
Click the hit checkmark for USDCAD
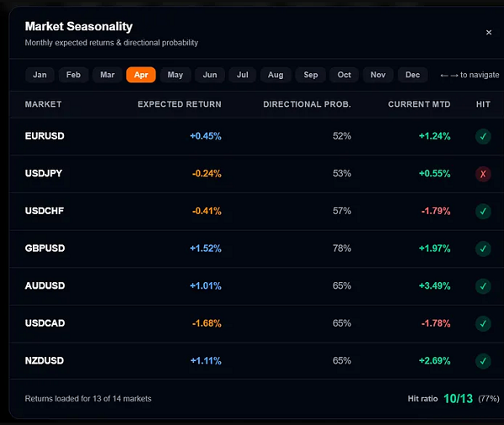click(x=483, y=323)
